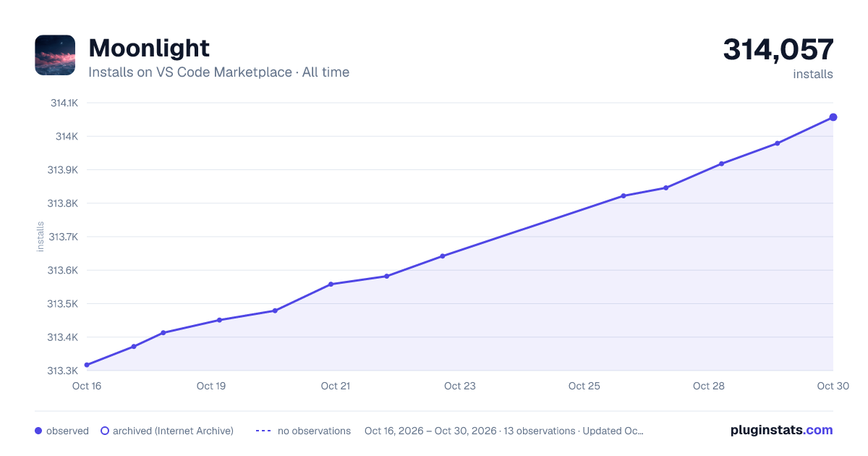Click the '313.9K' y-axis label
Screen dimensions: 868x456
pos(63,170)
